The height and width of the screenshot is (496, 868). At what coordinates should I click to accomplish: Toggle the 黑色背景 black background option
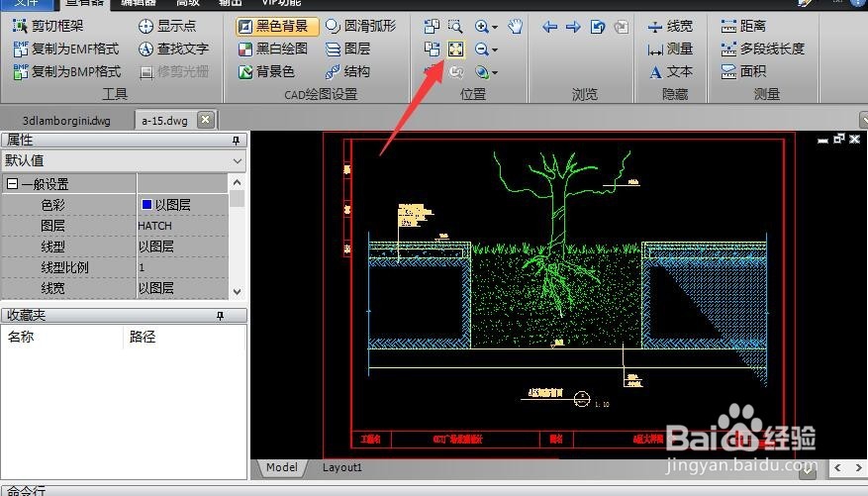click(x=277, y=26)
